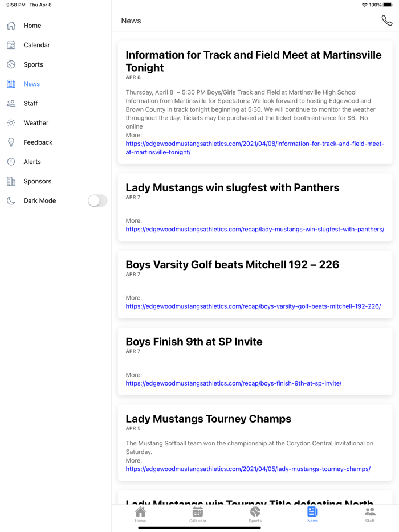Open the Staff tab in bottom bar
The height and width of the screenshot is (532, 399).
[x=370, y=514]
